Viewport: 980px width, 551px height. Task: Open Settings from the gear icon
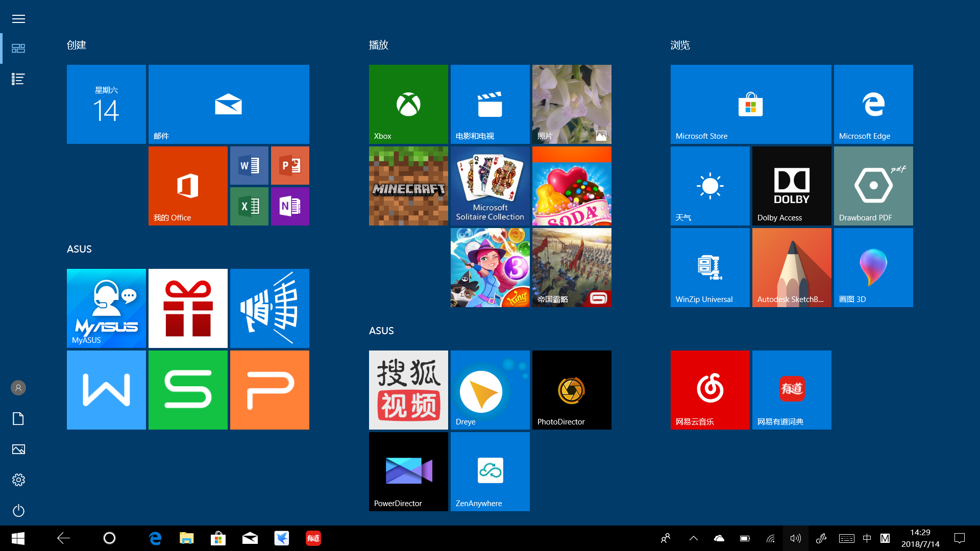18,480
